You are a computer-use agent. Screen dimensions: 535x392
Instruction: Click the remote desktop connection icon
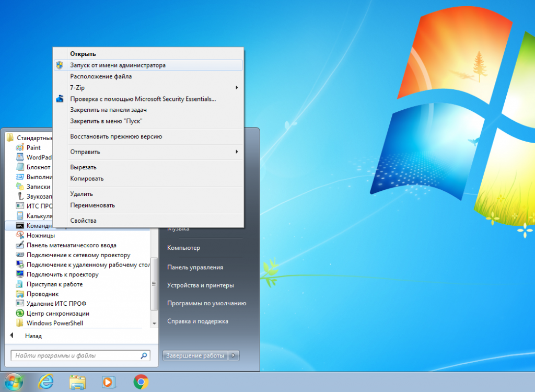point(20,264)
